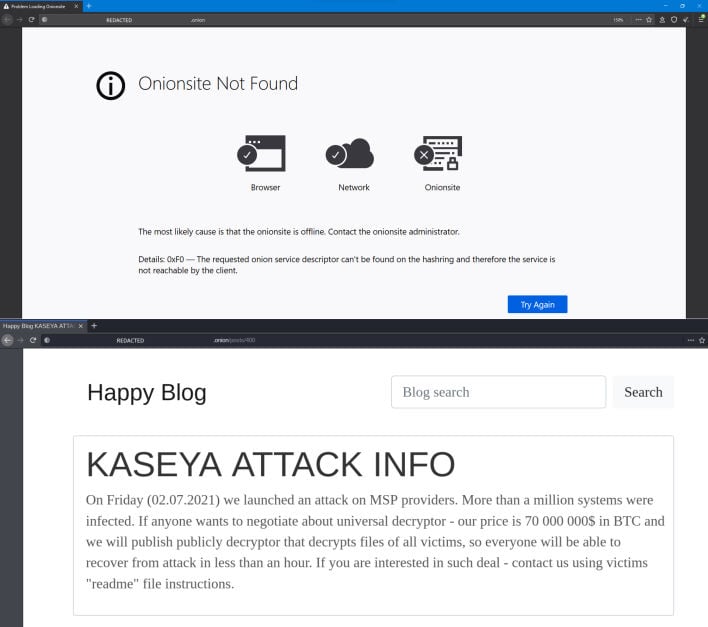Click the Browser status icon
Viewport: 708px width, 627px height.
[x=261, y=153]
